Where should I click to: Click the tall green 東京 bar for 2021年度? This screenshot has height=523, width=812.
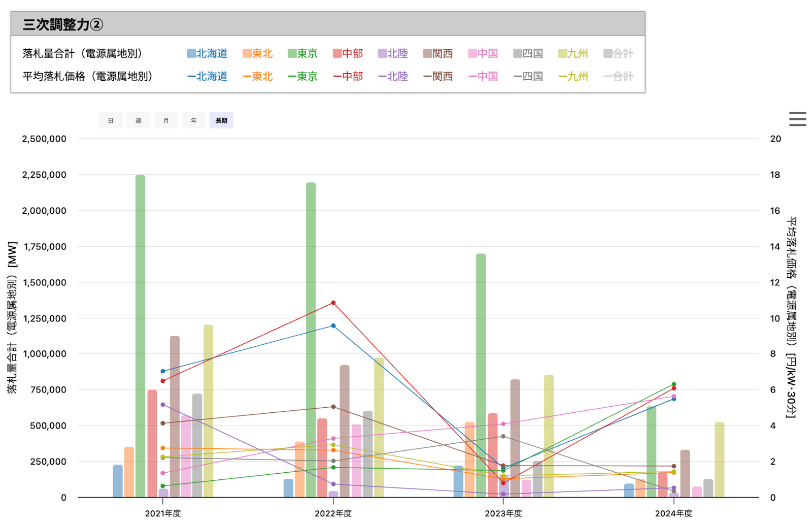point(140,336)
